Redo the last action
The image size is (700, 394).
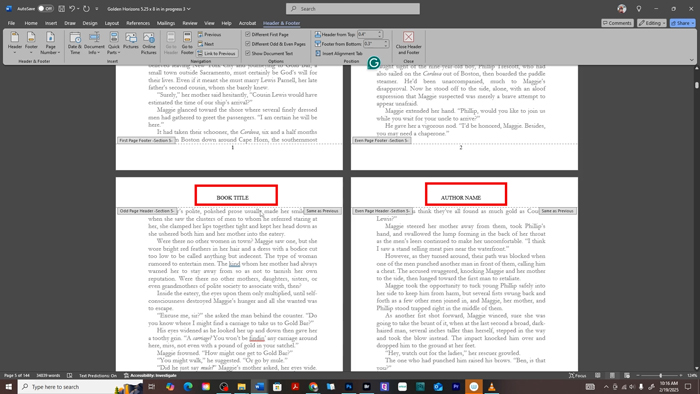[86, 8]
